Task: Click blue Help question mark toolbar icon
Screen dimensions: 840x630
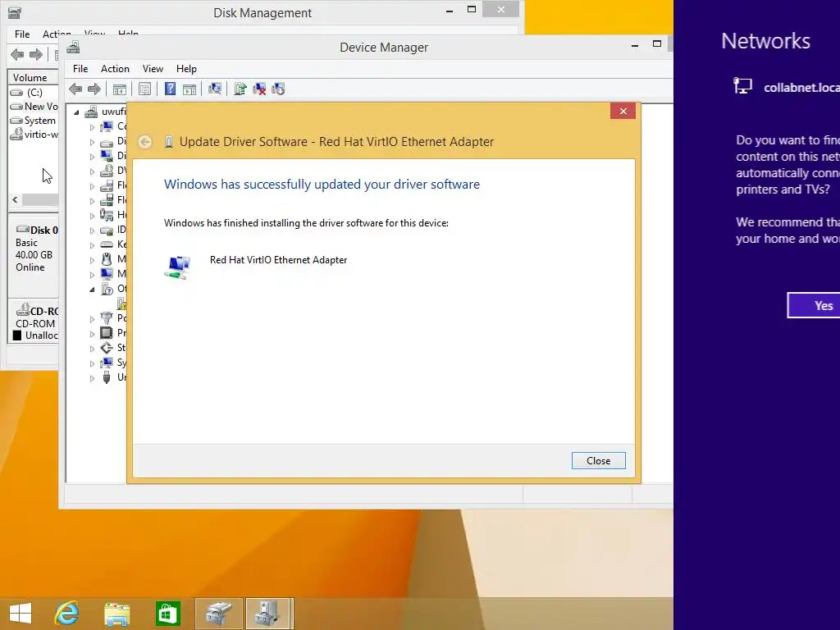Action: [x=170, y=89]
